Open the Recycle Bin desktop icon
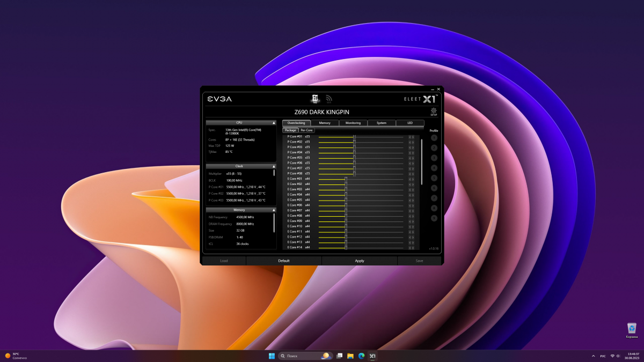644x362 pixels. pos(632,330)
